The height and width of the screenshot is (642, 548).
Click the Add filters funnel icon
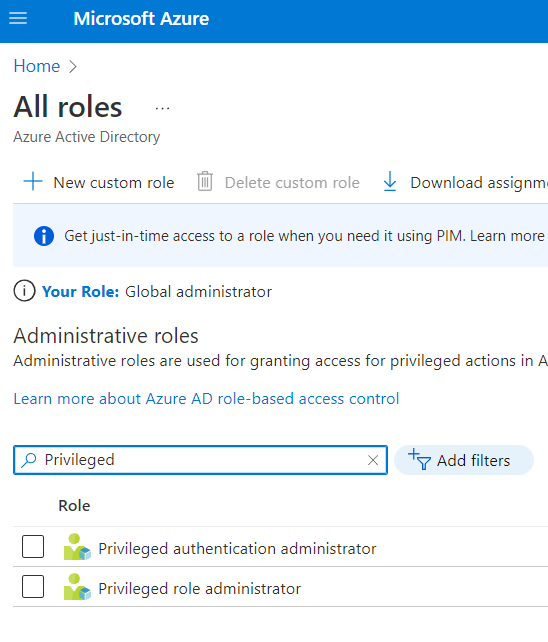[419, 459]
